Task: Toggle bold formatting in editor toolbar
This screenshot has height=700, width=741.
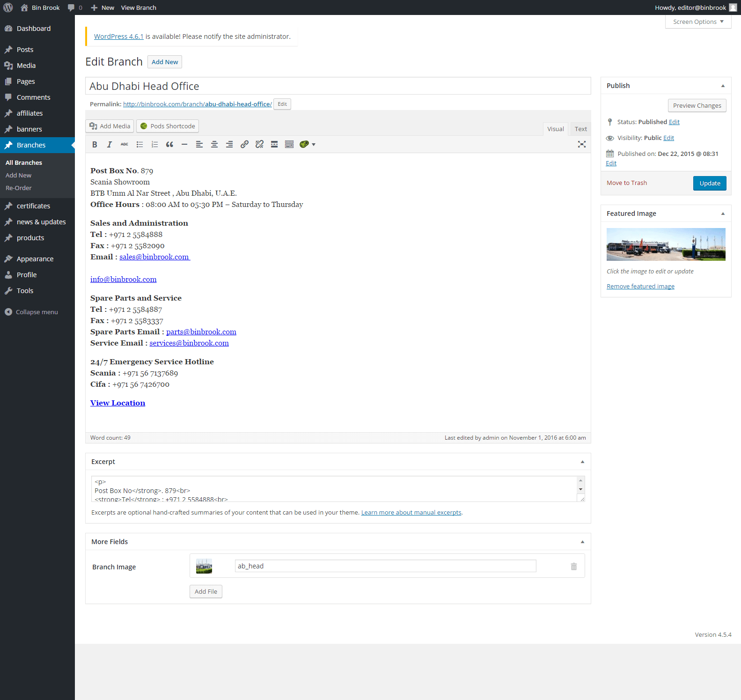Action: click(95, 145)
